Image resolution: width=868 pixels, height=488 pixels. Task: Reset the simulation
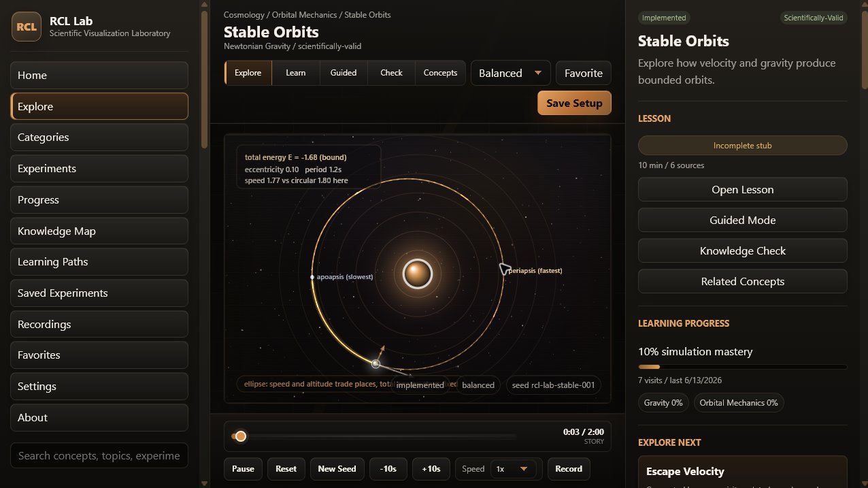click(x=286, y=469)
